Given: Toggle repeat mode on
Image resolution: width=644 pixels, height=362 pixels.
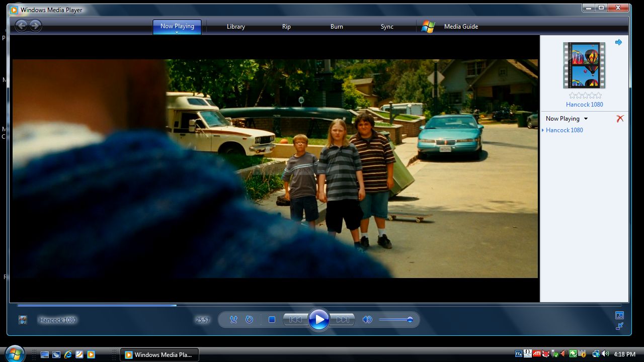Looking at the screenshot, I should pyautogui.click(x=249, y=319).
